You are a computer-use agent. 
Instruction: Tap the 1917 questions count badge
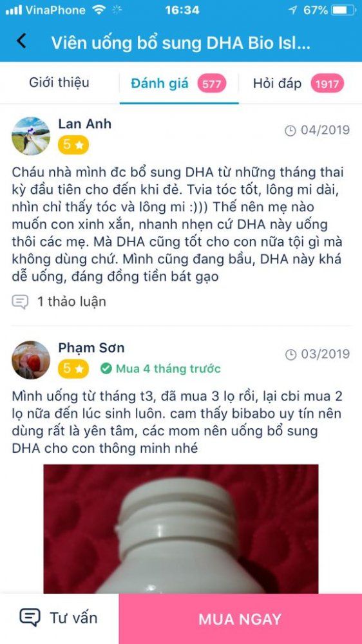pos(327,84)
